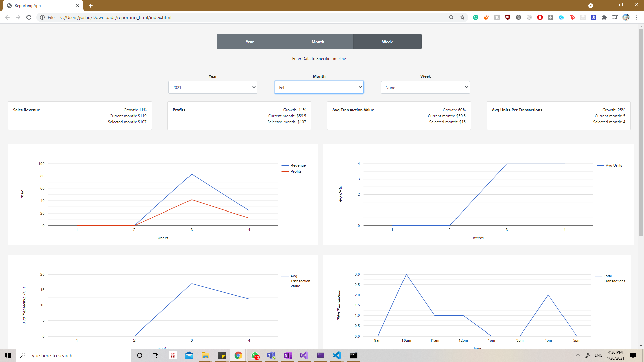Expand the Week dropdown set to None
The height and width of the screenshot is (362, 644).
pyautogui.click(x=425, y=87)
